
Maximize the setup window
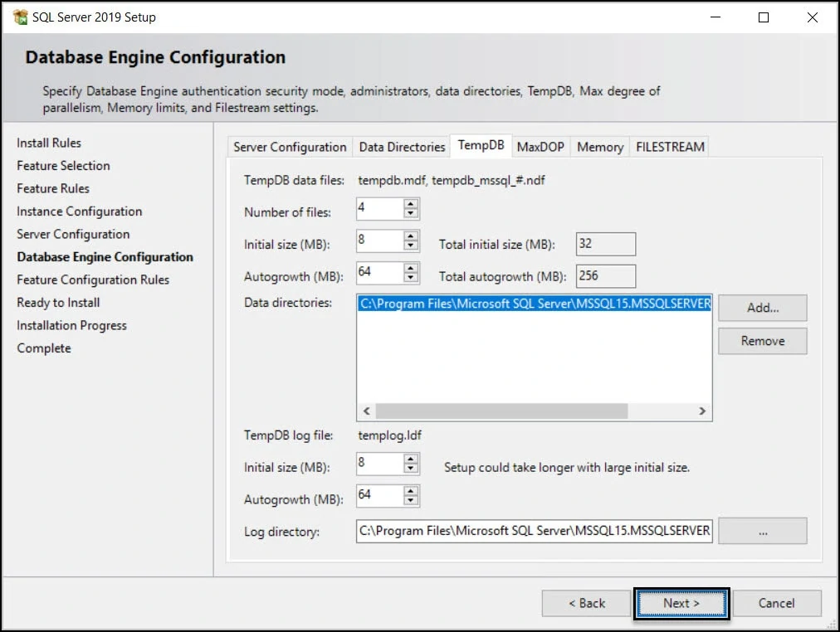pyautogui.click(x=764, y=17)
